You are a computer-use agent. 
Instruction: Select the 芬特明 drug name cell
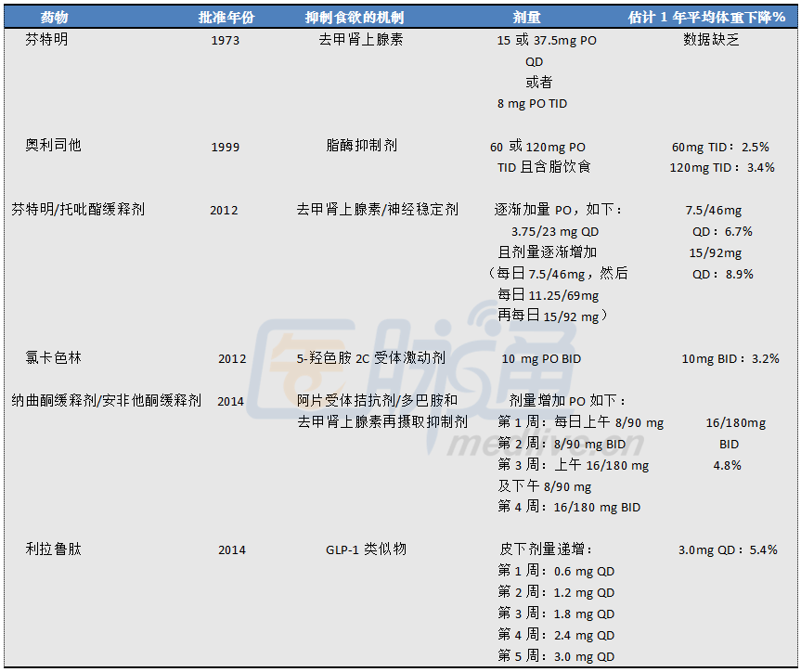tap(46, 39)
